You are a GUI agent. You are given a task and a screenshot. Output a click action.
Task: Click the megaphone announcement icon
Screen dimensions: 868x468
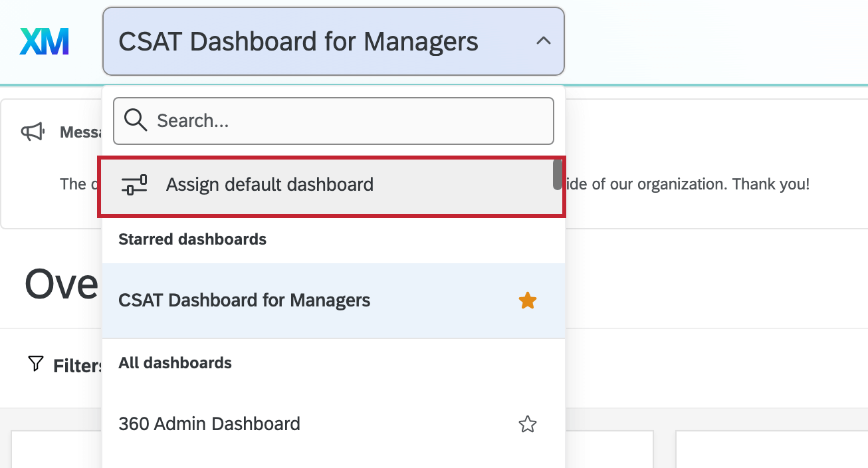tap(33, 130)
